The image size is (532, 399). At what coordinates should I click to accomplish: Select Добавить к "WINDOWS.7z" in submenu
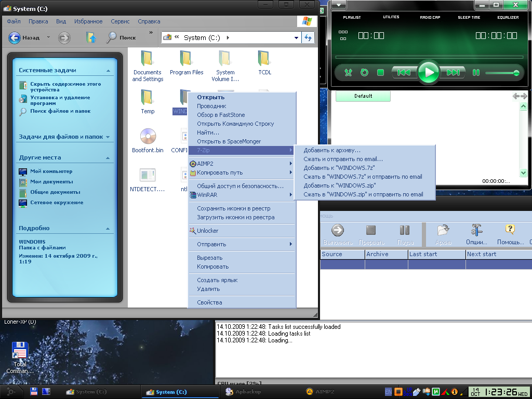[x=339, y=168]
